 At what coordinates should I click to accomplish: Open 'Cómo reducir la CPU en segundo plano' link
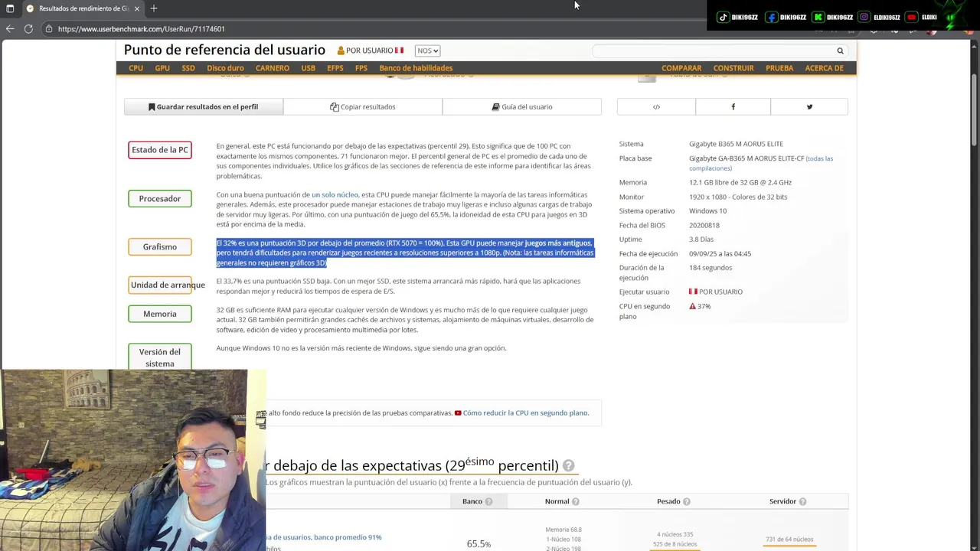[x=525, y=413]
